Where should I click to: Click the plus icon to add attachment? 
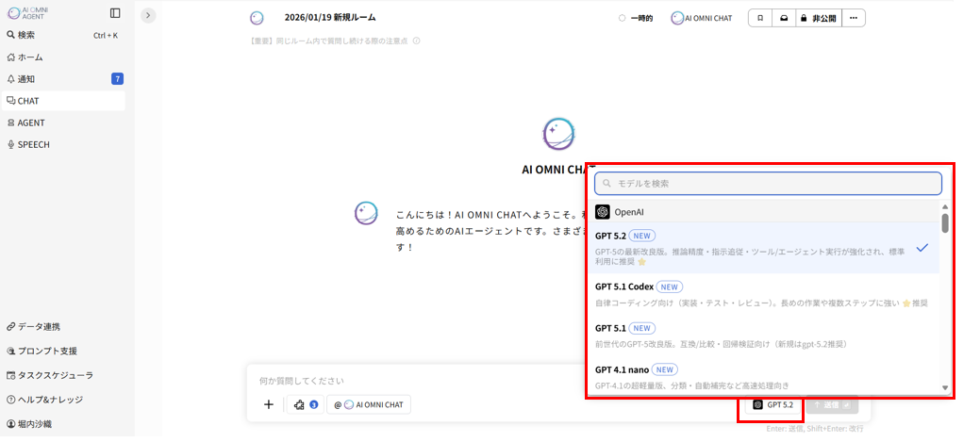point(269,404)
